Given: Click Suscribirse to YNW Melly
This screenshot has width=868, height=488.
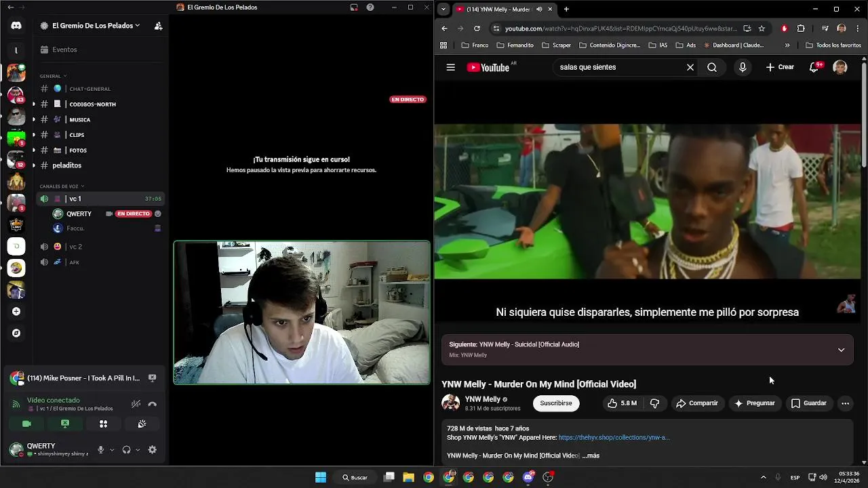Looking at the screenshot, I should 556,403.
